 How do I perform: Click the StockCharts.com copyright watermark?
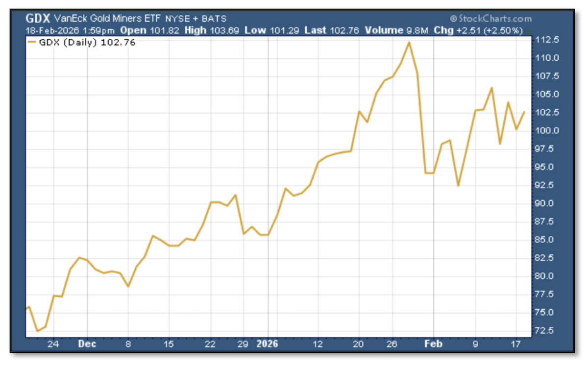tap(490, 19)
